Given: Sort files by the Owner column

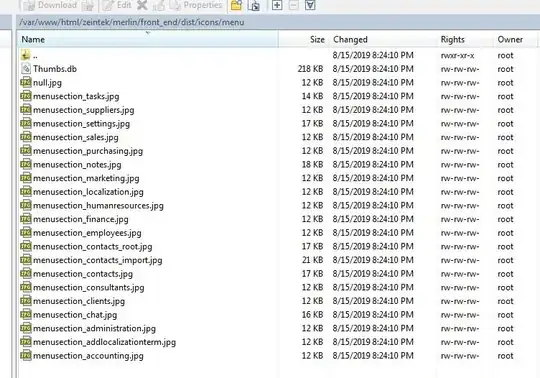Looking at the screenshot, I should click(515, 40).
